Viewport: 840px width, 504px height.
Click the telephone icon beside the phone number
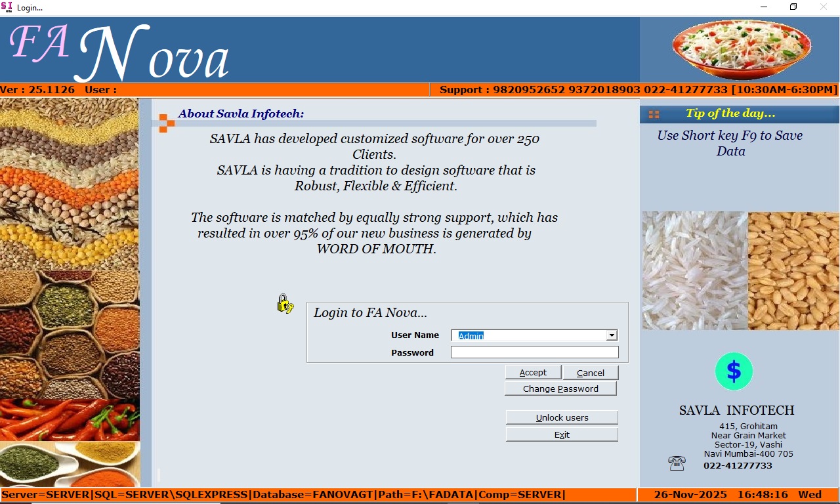[x=677, y=463]
